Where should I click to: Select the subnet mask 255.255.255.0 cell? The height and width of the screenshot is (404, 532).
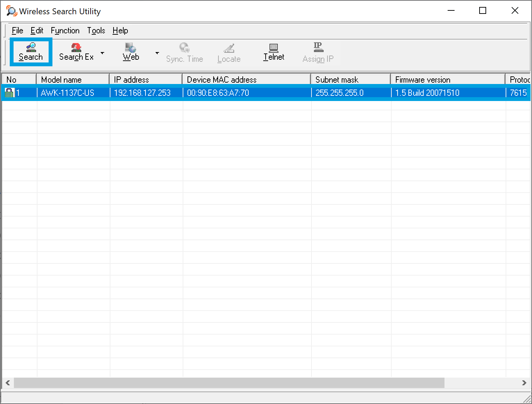pyautogui.click(x=351, y=93)
